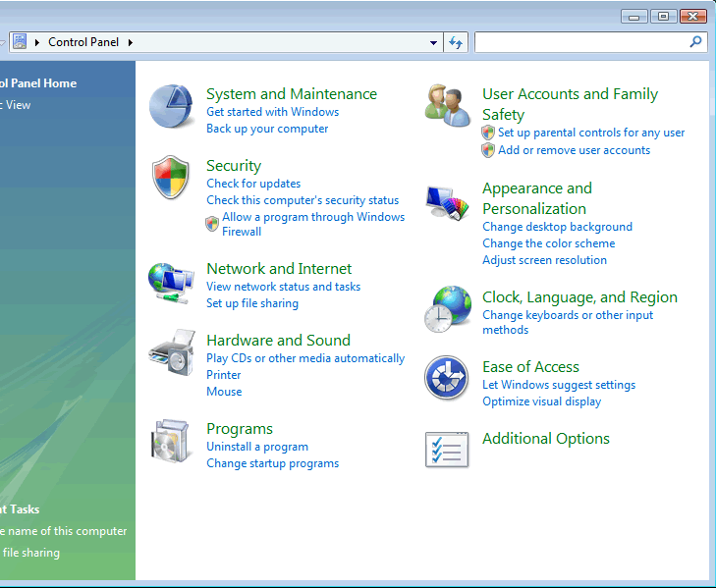Click the Additional Options checklist icon
The width and height of the screenshot is (716, 588).
(x=447, y=450)
